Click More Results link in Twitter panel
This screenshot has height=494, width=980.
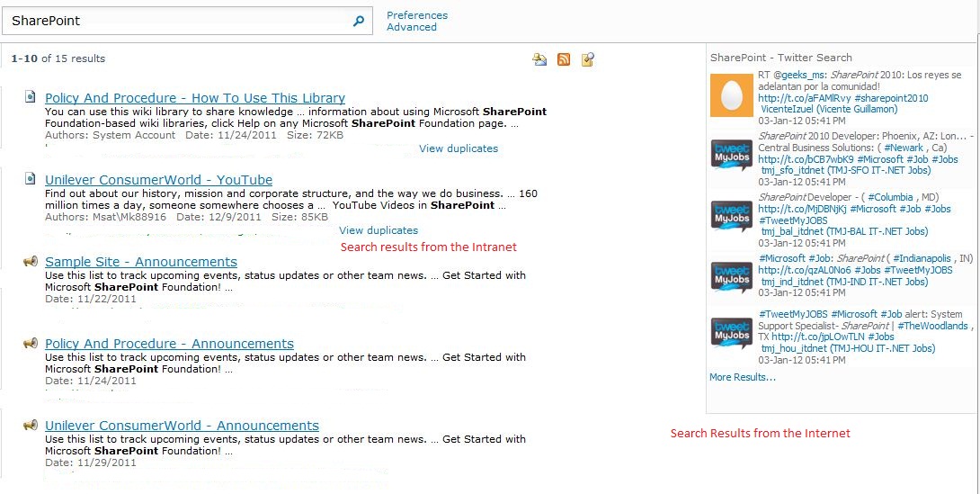click(743, 377)
